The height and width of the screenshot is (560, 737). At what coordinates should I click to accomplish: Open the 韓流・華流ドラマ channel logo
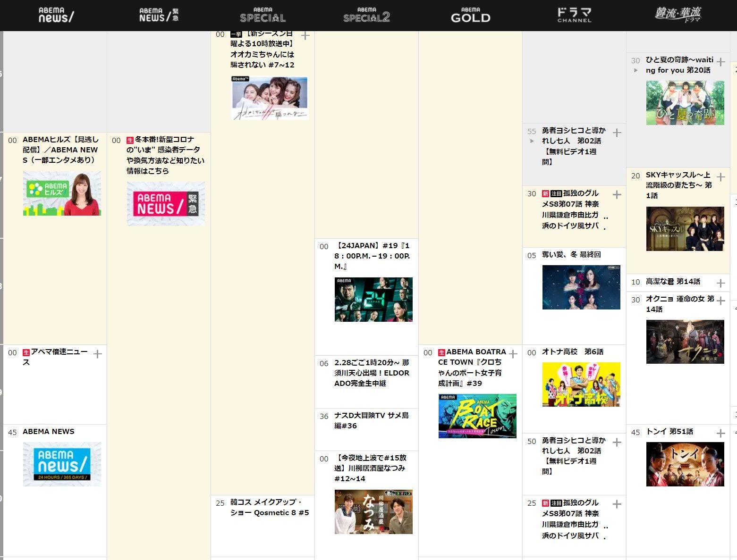(x=678, y=14)
